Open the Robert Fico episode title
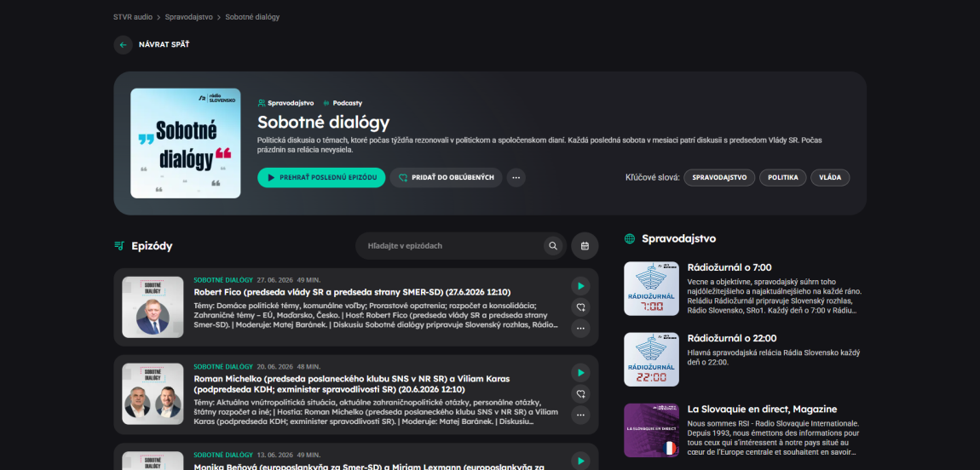 pyautogui.click(x=353, y=292)
